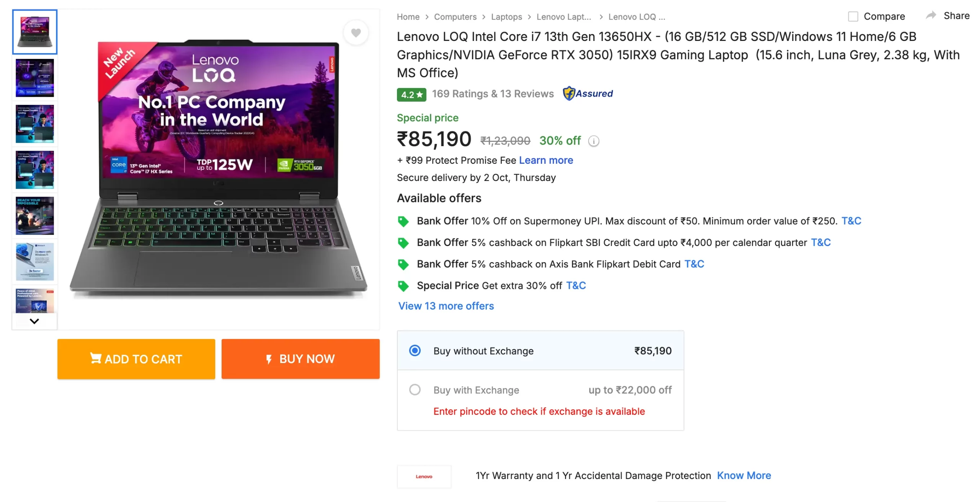This screenshot has width=980, height=502.
Task: Click the green tag icon beside Special Price
Action: click(x=403, y=285)
